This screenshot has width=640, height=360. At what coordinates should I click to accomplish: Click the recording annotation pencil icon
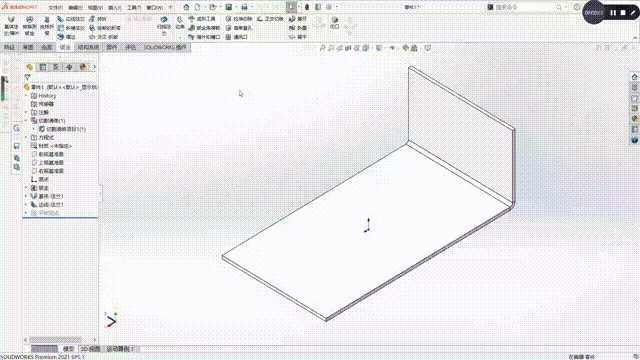pos(633,13)
